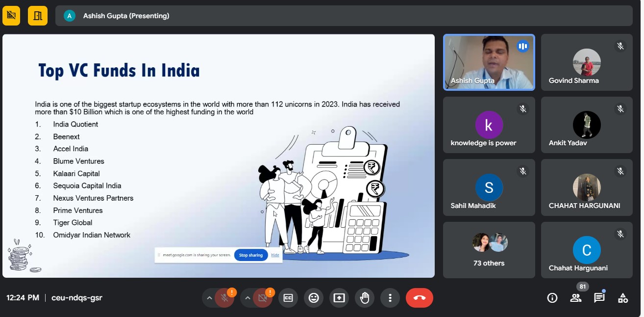The width and height of the screenshot is (644, 317).
Task: Click Blume Ventures list item
Action: pos(78,161)
